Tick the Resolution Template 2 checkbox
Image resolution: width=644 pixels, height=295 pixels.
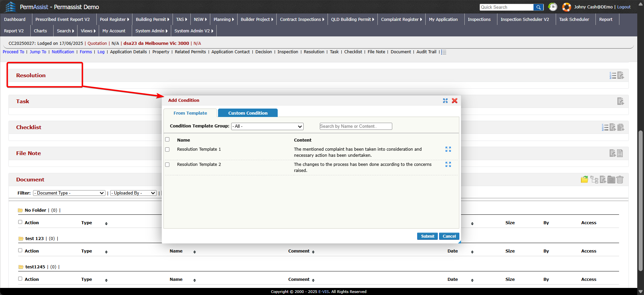coord(167,165)
